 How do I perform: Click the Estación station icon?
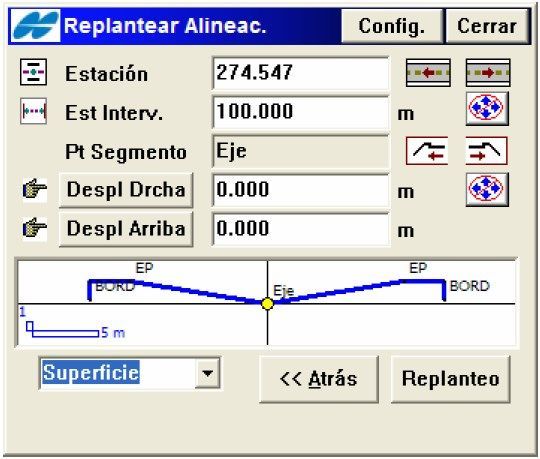tap(33, 72)
